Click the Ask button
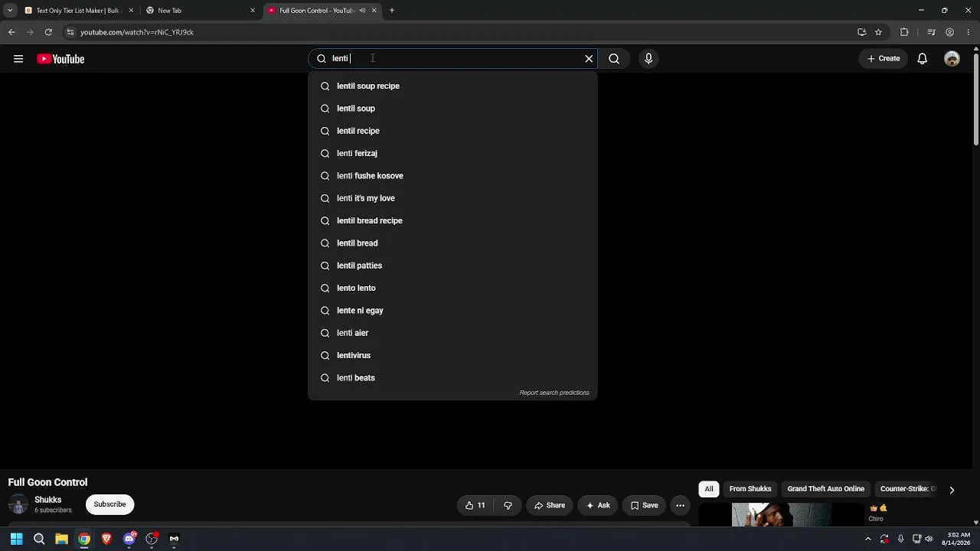Screen dimensions: 980x551 point(598,505)
